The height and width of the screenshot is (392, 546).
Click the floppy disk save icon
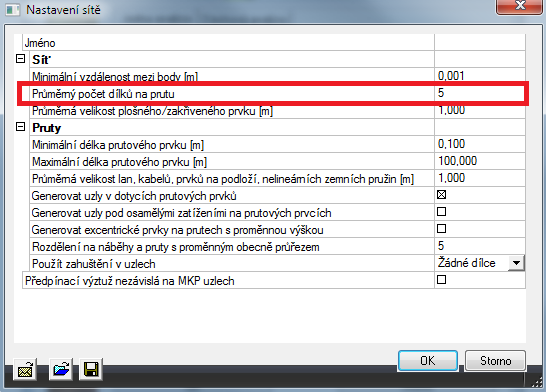click(x=91, y=369)
